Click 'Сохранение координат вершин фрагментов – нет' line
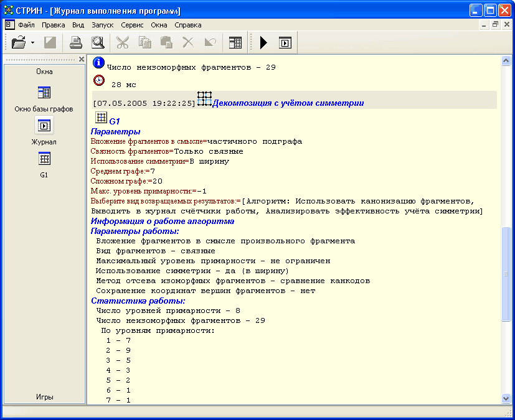This screenshot has height=420, width=515. click(x=206, y=291)
